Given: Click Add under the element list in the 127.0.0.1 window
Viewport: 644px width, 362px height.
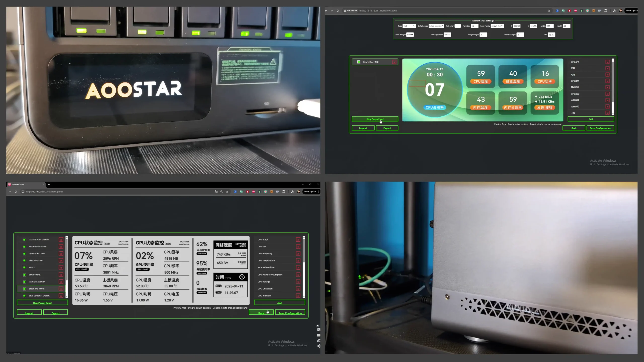Looking at the screenshot, I should click(x=279, y=303).
